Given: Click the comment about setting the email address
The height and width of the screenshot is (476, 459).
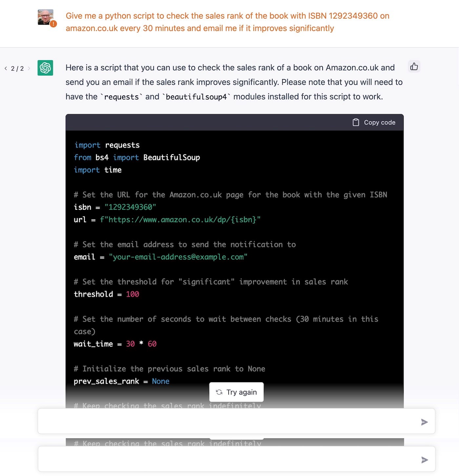Looking at the screenshot, I should pos(185,245).
